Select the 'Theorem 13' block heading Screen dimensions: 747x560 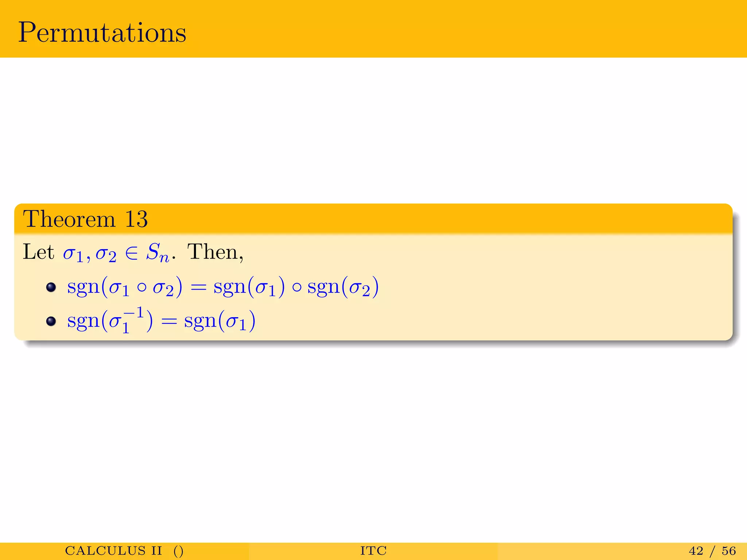pyautogui.click(x=85, y=219)
